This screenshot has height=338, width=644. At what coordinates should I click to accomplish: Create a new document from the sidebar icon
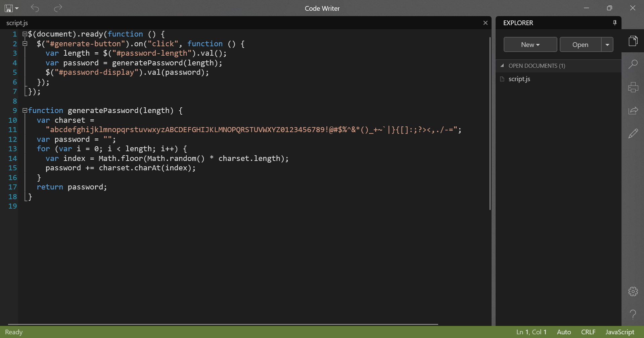pos(633,41)
